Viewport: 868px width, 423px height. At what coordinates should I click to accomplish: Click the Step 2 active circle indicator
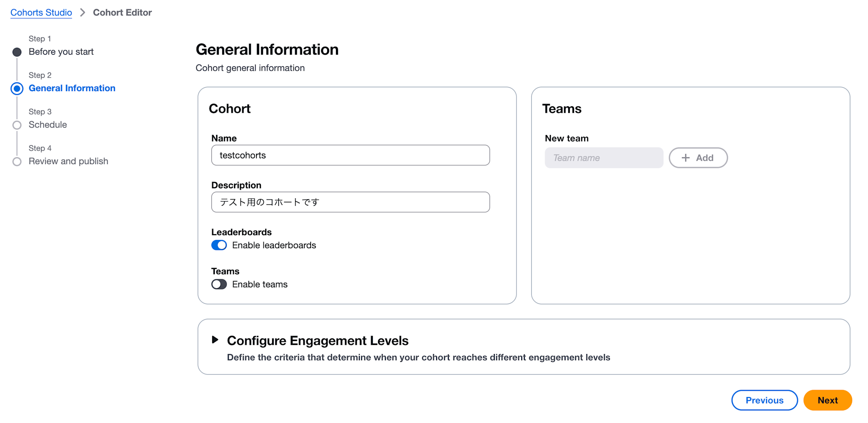coord(17,89)
